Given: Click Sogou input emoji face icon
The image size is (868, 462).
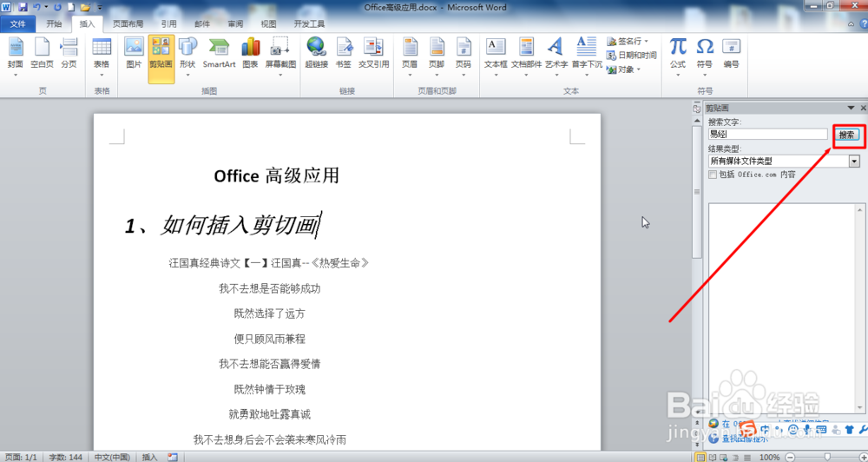Looking at the screenshot, I should click(793, 429).
